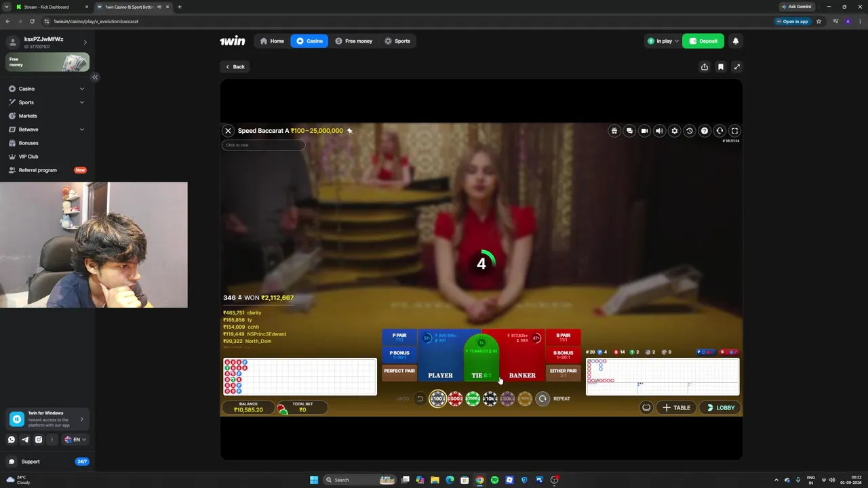Open Spotify from the Windows taskbar
Image resolution: width=868 pixels, height=488 pixels.
(x=494, y=480)
